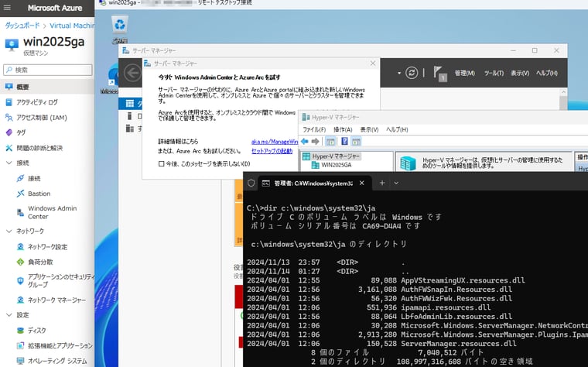Collapse the ネットワーク section chevron
The height and width of the screenshot is (367, 588).
pyautogui.click(x=9, y=231)
